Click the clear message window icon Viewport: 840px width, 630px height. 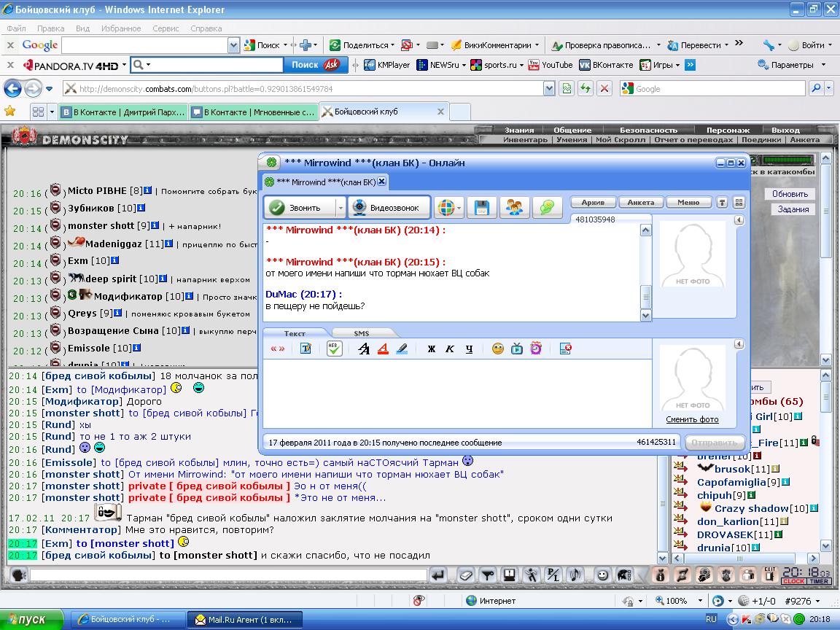coord(565,349)
